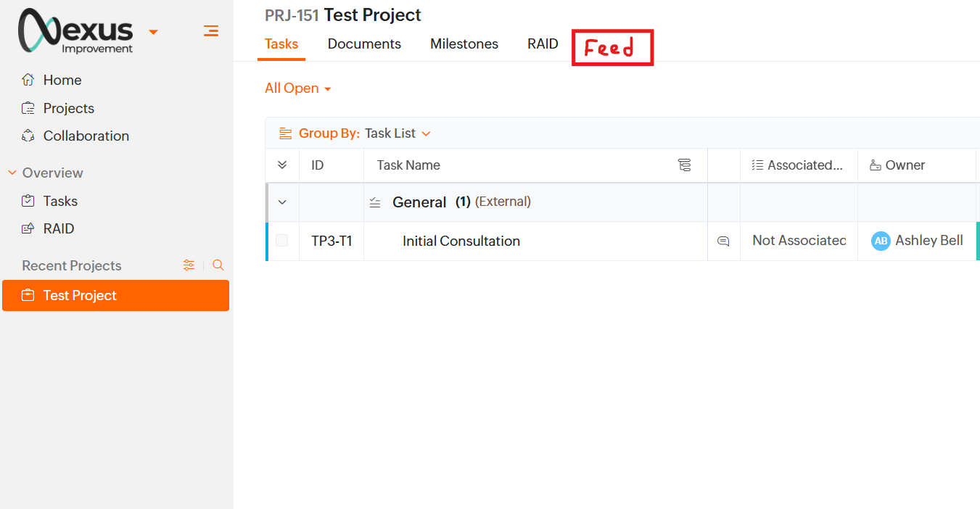The width and height of the screenshot is (980, 509).
Task: Click the double-chevron collapse-all icon in table header
Action: [282, 165]
